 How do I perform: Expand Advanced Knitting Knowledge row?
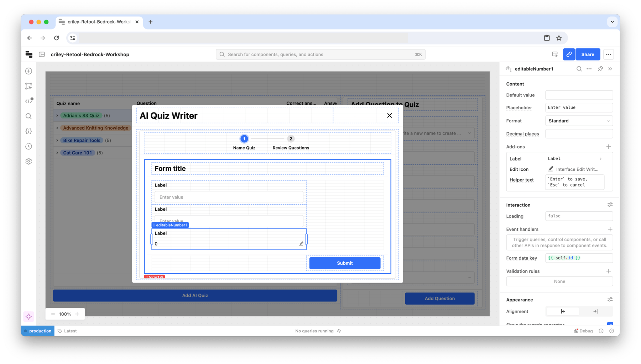click(x=57, y=128)
